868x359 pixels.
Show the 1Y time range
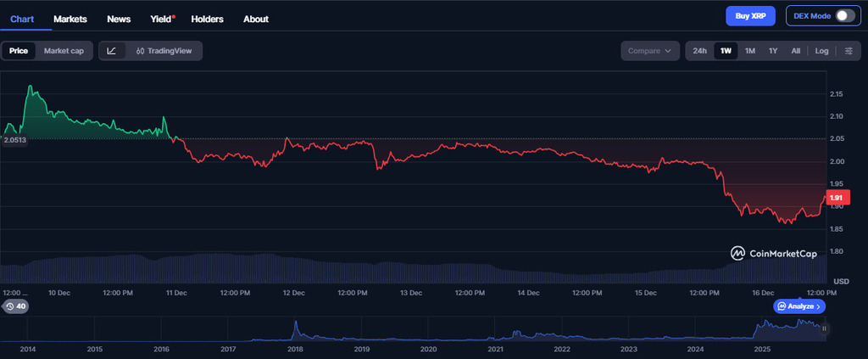tap(772, 51)
